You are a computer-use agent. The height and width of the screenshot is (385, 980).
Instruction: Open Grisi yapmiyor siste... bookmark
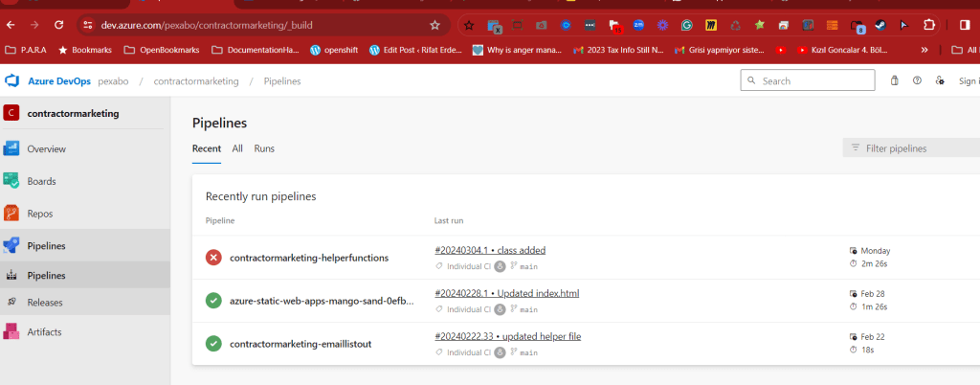tap(720, 50)
